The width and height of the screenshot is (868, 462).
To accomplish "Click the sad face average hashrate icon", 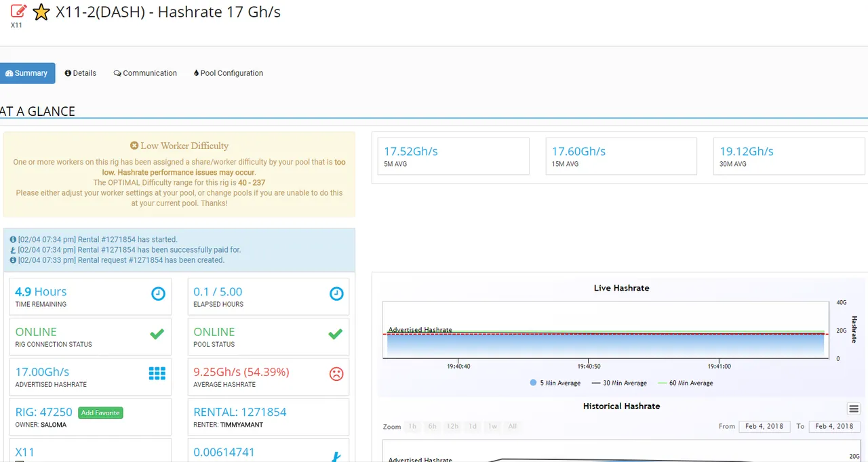I will (x=336, y=374).
